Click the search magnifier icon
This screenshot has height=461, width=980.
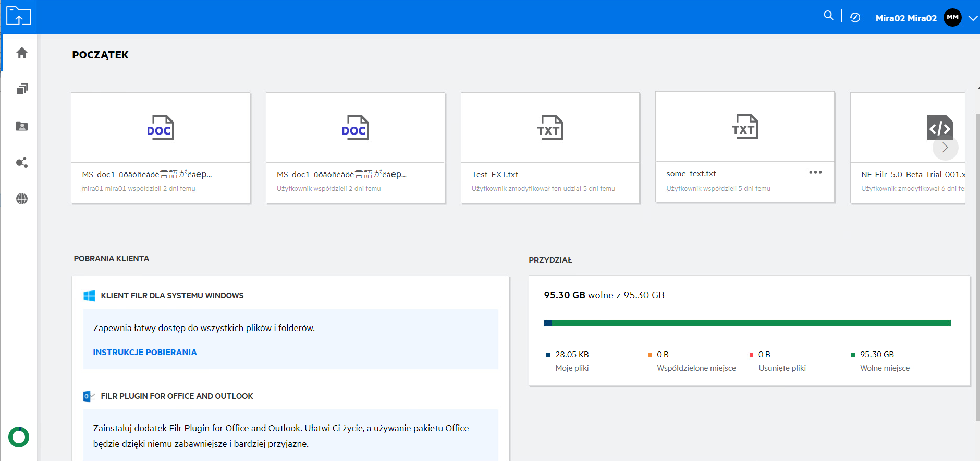828,16
